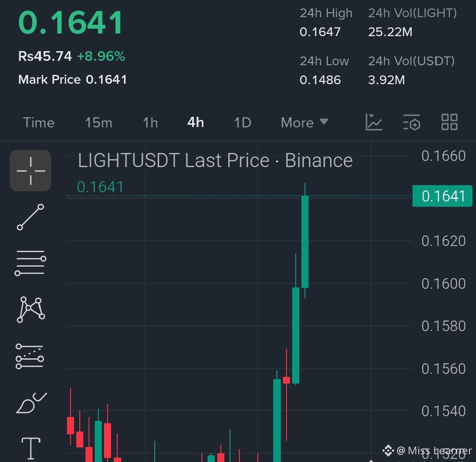Click the 24h High value 0.1647
This screenshot has height=462, width=476.
pos(320,32)
